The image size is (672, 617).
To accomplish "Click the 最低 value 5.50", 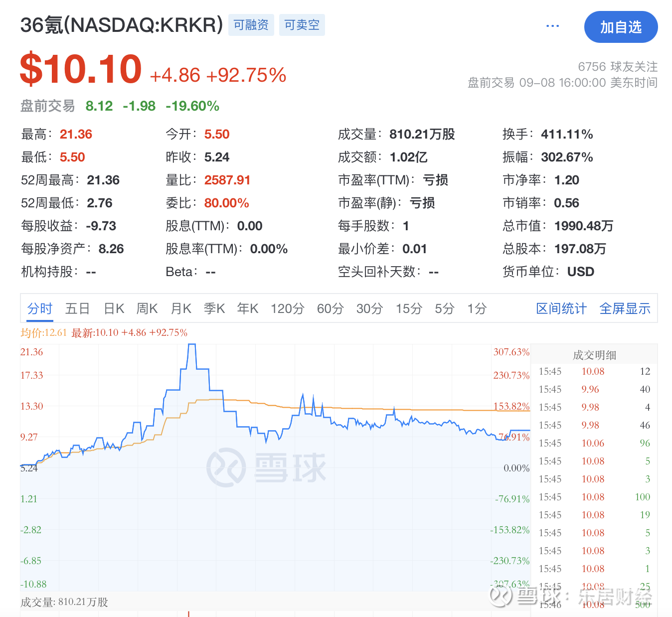I will coord(72,157).
